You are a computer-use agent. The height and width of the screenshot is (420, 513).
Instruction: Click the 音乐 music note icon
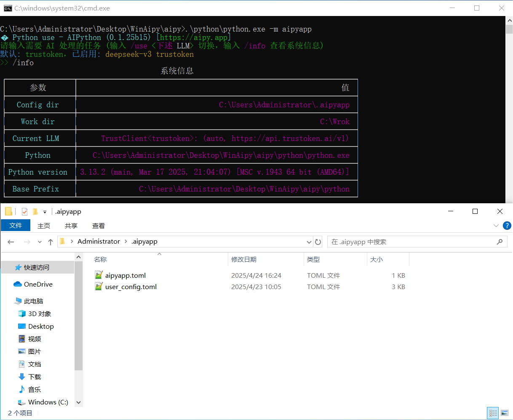(x=22, y=389)
